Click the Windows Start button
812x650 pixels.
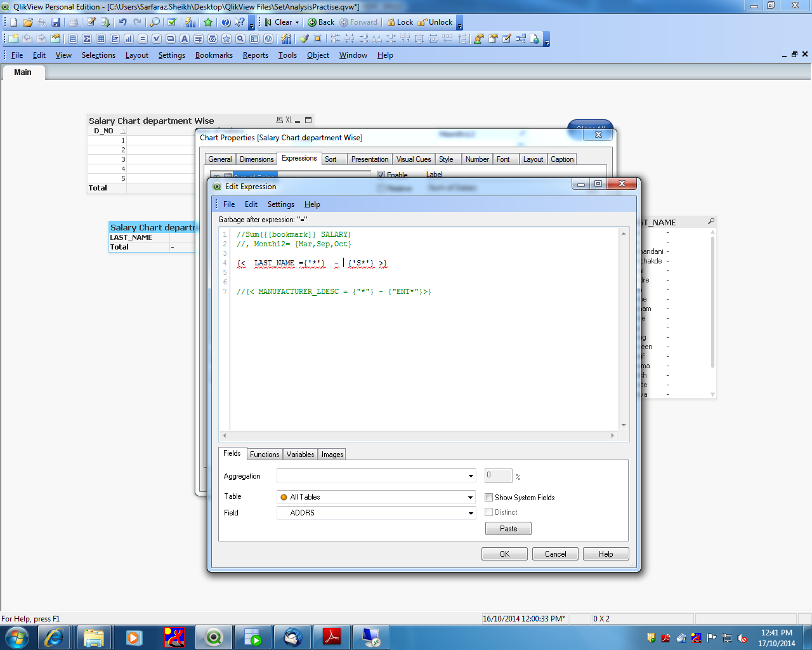16,637
